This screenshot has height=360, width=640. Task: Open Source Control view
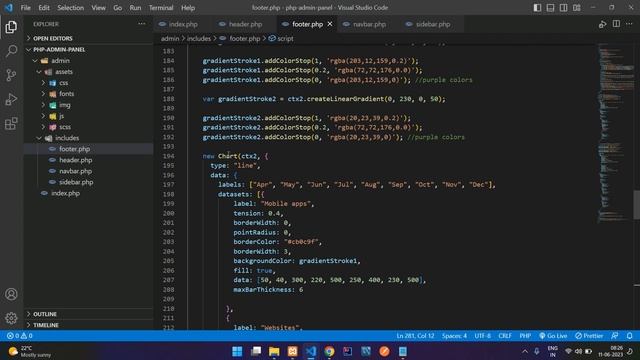click(11, 75)
